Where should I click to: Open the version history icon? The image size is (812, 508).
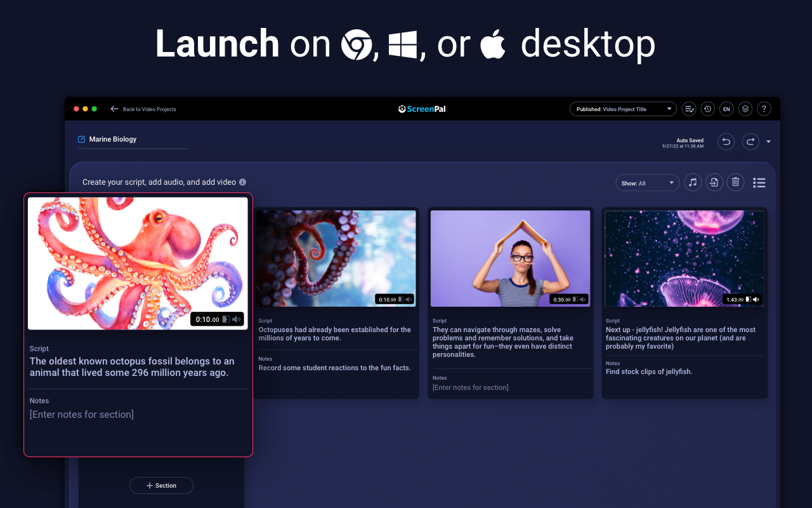pos(707,109)
